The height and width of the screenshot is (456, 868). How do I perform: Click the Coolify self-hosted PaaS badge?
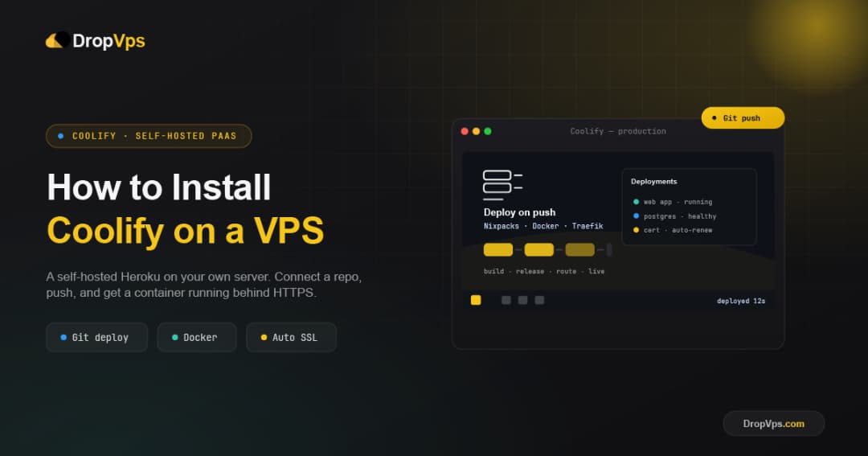click(149, 136)
